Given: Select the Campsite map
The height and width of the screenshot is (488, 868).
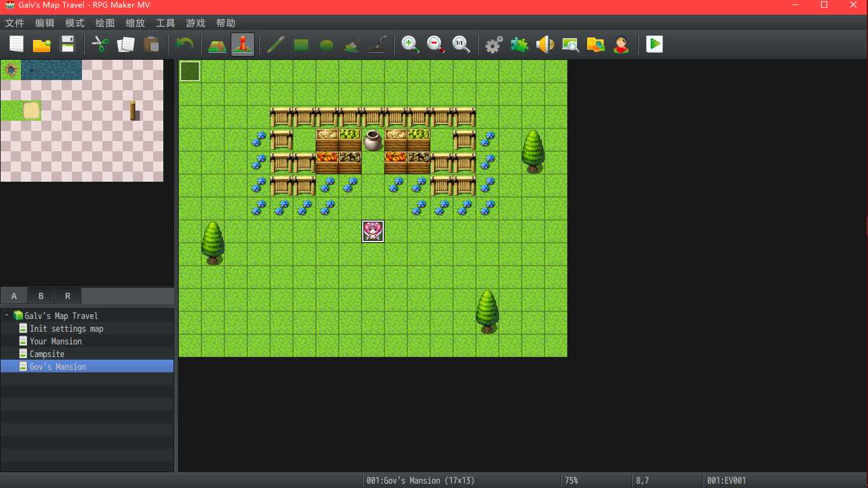Looking at the screenshot, I should pyautogui.click(x=47, y=354).
